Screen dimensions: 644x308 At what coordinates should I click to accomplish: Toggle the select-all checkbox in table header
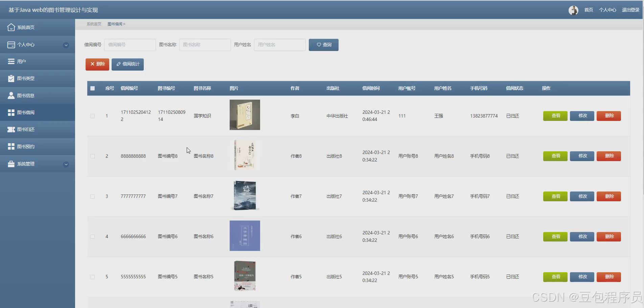point(93,88)
